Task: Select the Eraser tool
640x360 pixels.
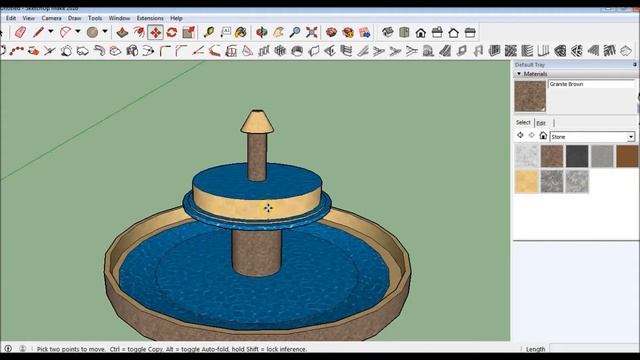Action: click(20, 32)
